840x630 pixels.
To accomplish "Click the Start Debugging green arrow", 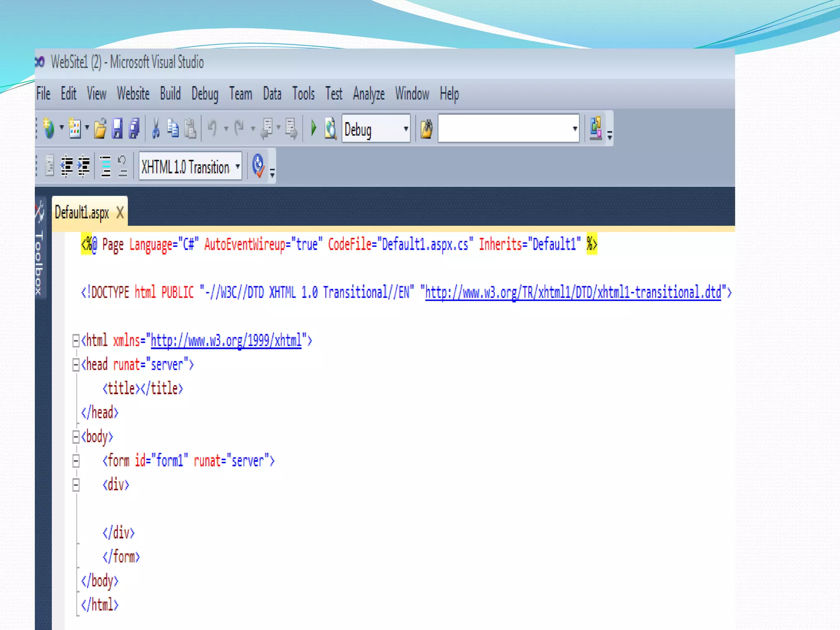I will 314,128.
